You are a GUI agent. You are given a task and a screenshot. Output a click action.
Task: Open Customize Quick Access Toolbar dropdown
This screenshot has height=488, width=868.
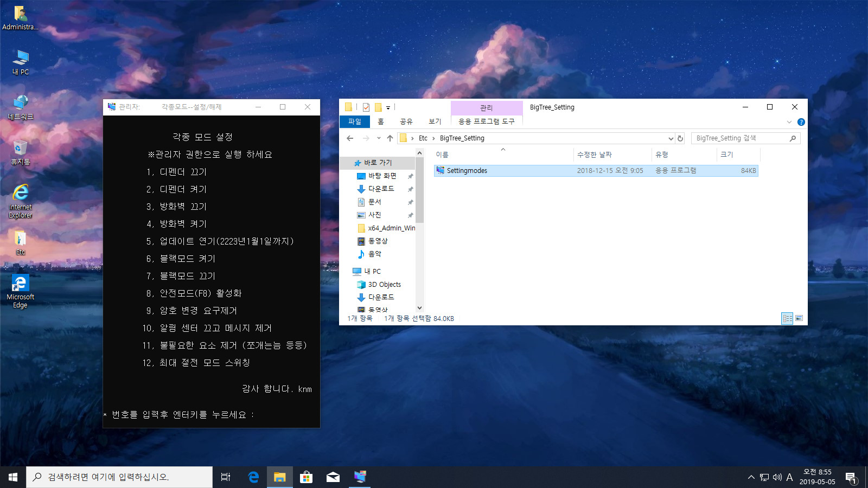click(x=388, y=108)
